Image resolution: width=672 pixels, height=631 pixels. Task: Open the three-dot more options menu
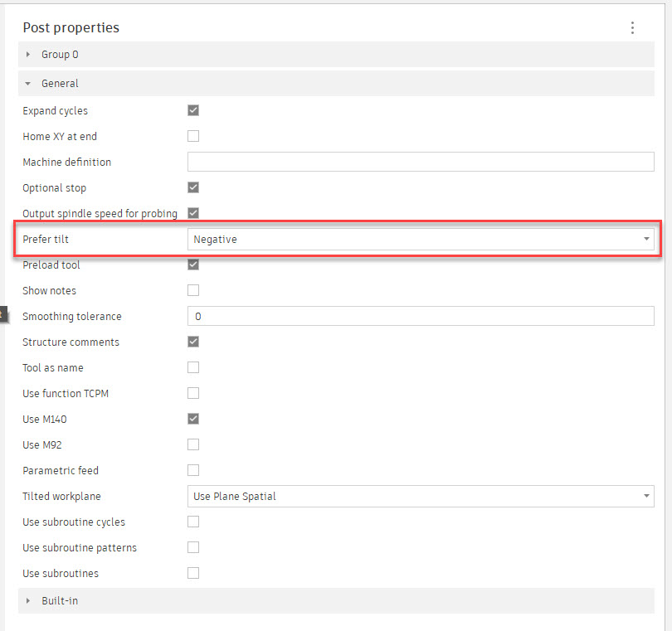(x=632, y=28)
